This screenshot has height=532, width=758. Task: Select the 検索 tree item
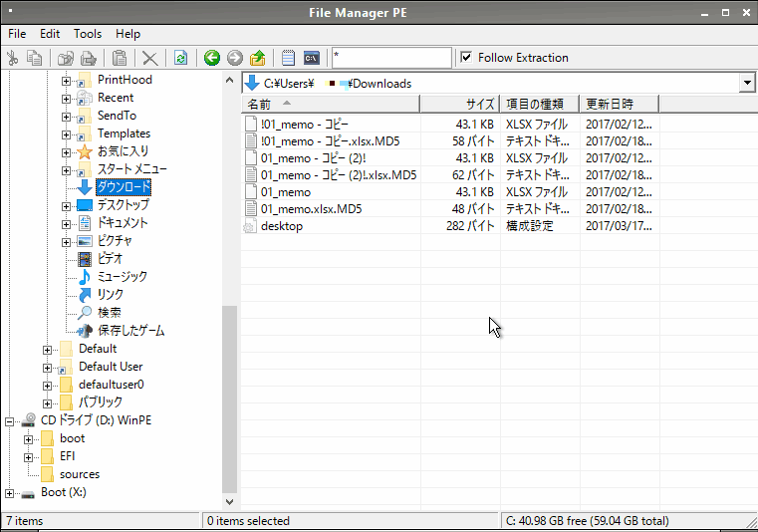pos(110,313)
